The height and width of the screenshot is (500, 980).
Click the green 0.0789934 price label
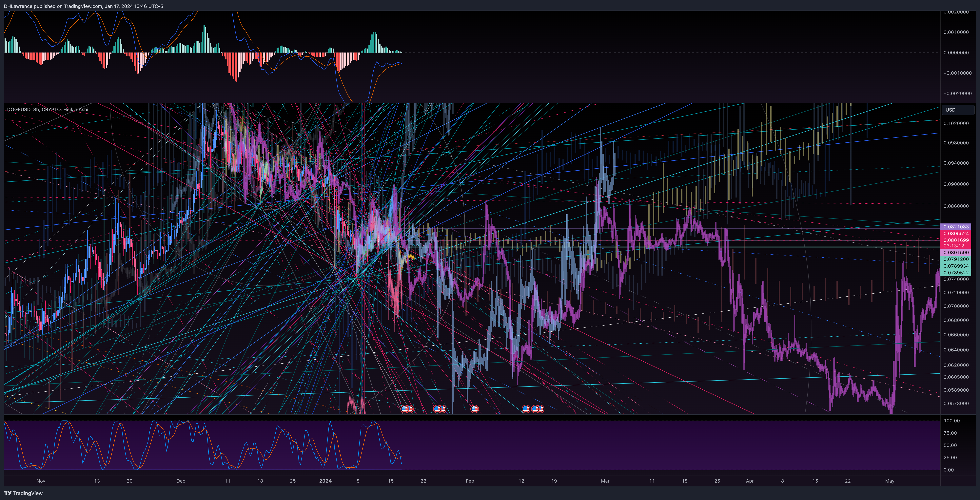(956, 266)
